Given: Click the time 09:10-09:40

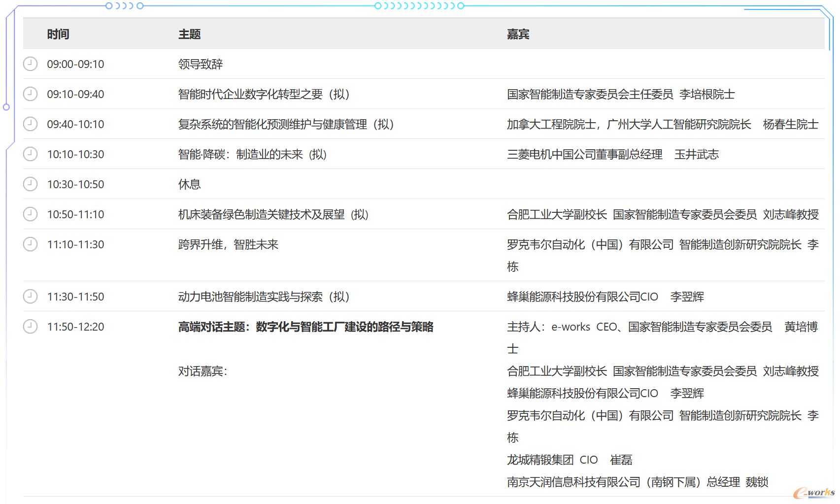Looking at the screenshot, I should click(75, 94).
